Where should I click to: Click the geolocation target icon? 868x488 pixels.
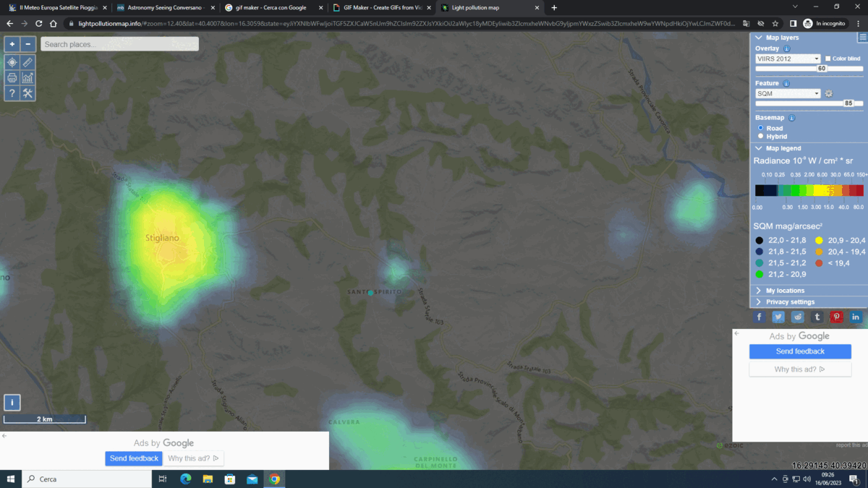click(12, 63)
